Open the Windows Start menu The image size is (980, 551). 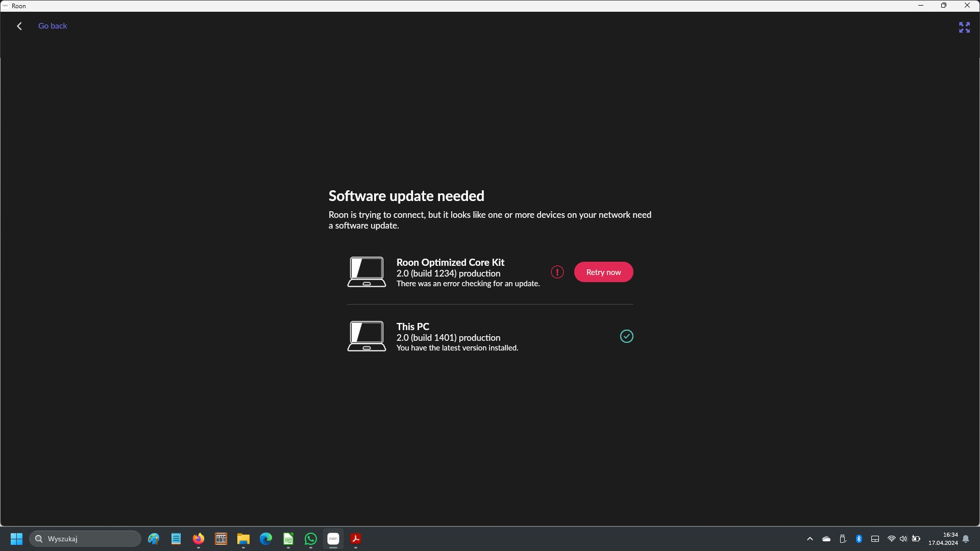(x=16, y=539)
